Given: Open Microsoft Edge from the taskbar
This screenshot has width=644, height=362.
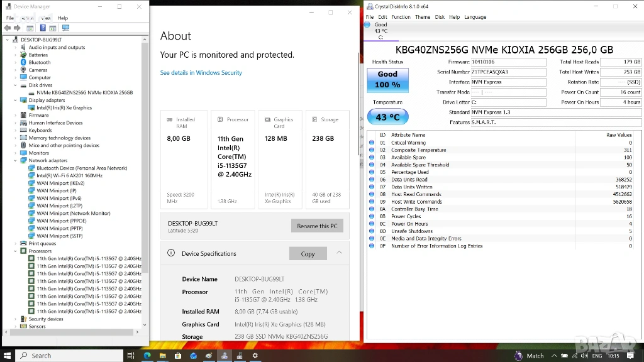Looking at the screenshot, I should pos(148,356).
